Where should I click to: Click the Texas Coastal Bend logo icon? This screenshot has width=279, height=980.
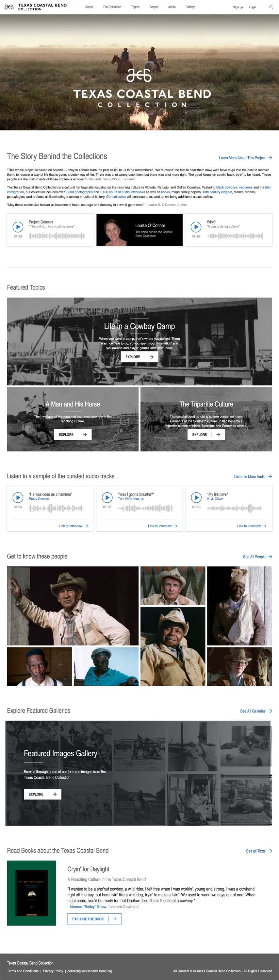[9, 7]
